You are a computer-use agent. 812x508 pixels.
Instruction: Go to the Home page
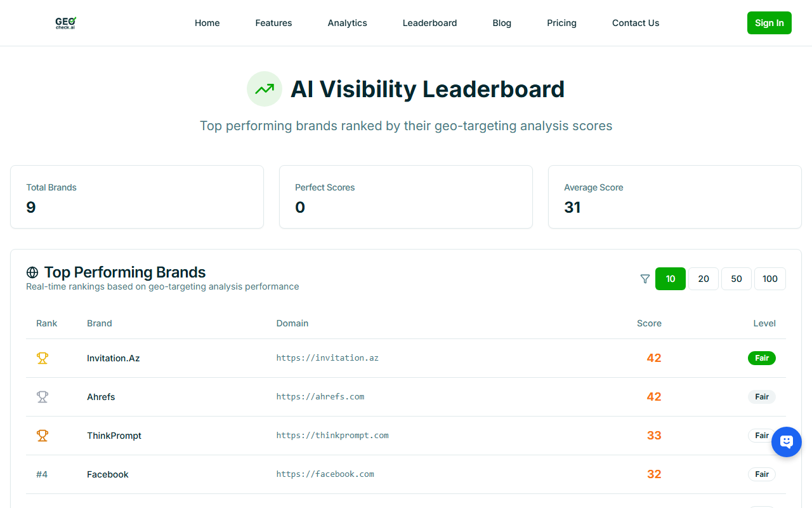pos(207,23)
